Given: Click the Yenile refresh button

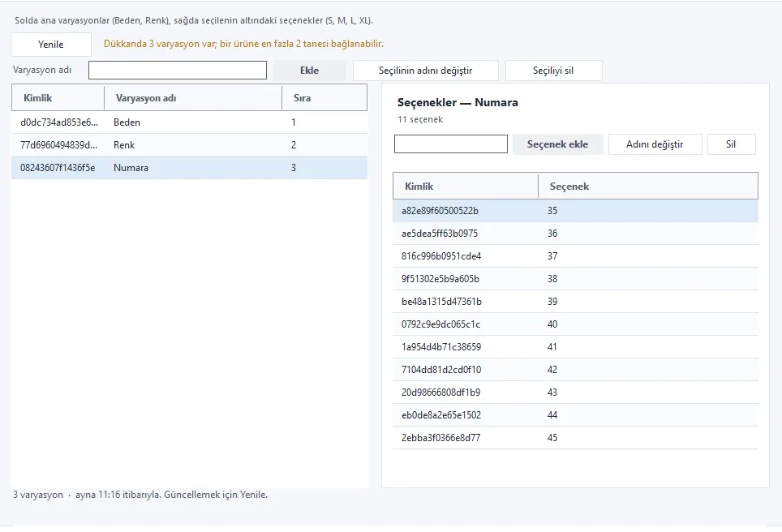Looking at the screenshot, I should (x=51, y=45).
